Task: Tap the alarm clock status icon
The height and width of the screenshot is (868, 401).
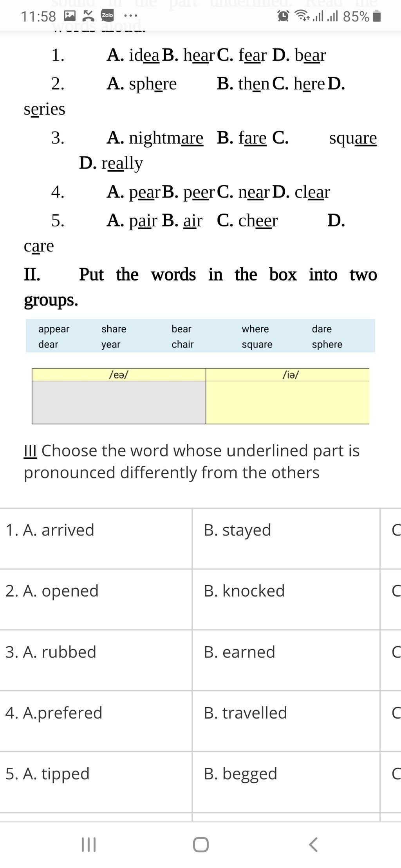Action: [283, 16]
